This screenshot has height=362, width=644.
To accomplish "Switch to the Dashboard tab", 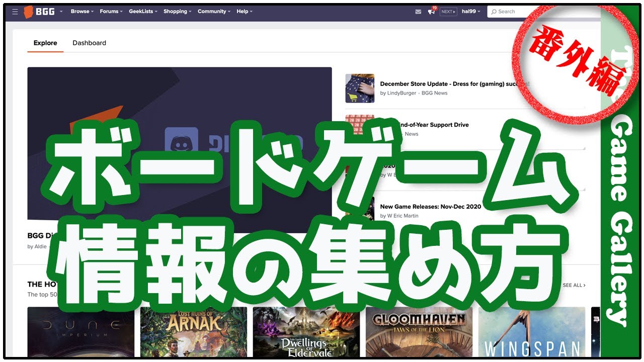I will 89,43.
